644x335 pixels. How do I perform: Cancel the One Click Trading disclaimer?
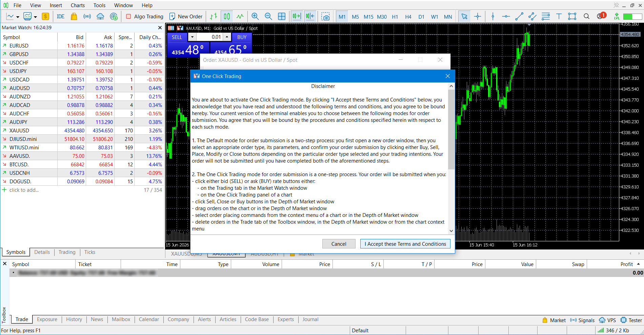339,244
